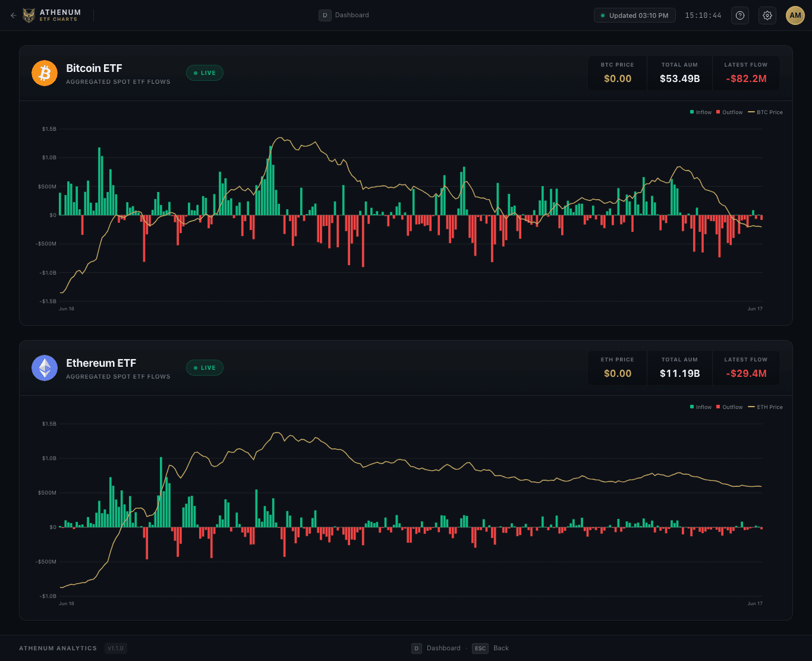Toggle Inflow legend in Bitcoin chart
This screenshot has width=812, height=661.
701,112
